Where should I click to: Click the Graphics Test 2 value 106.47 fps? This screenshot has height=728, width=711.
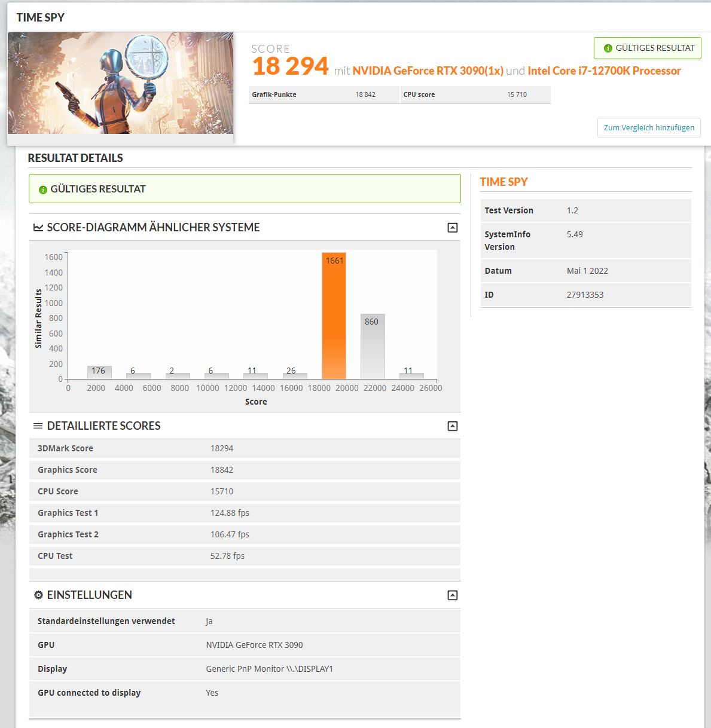tap(230, 534)
